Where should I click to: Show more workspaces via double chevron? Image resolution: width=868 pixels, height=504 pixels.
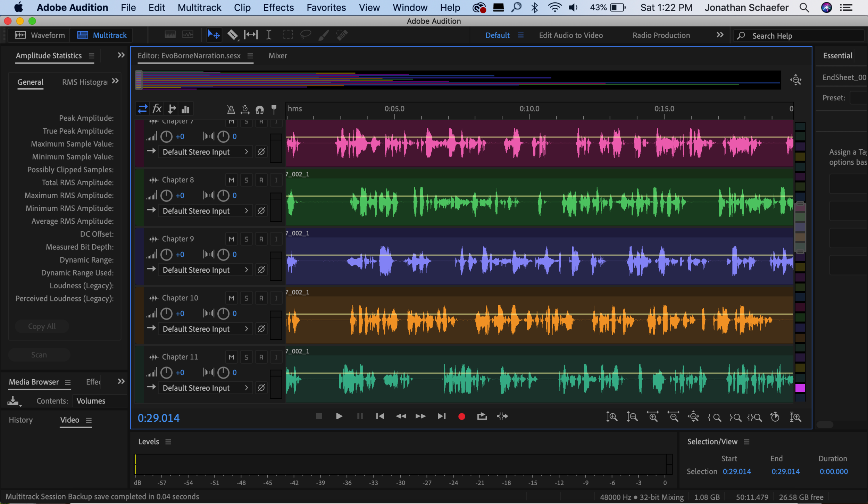(x=720, y=35)
